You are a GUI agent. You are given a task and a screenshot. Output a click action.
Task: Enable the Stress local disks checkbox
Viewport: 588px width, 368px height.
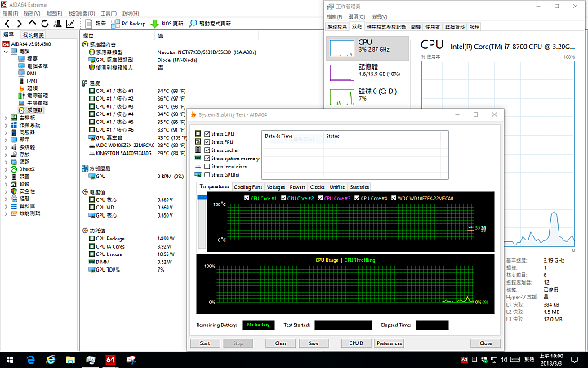click(x=207, y=167)
